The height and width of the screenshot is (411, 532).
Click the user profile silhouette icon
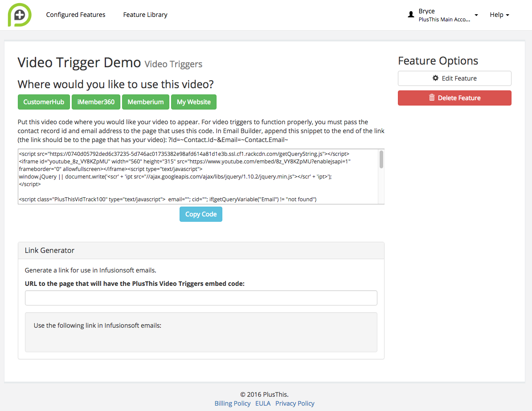point(411,15)
